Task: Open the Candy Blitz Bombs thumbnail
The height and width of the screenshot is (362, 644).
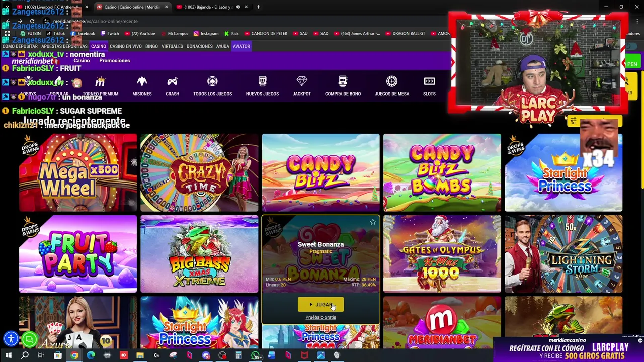Action: (442, 172)
